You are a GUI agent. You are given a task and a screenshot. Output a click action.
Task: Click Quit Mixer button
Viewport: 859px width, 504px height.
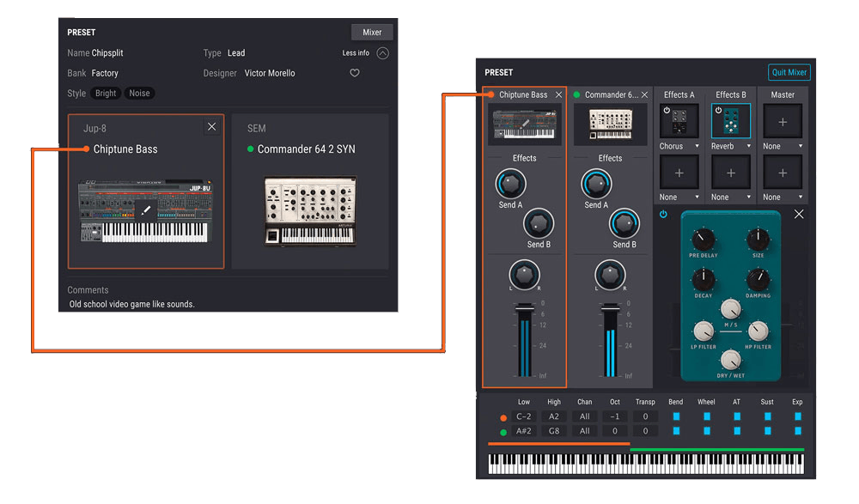789,72
